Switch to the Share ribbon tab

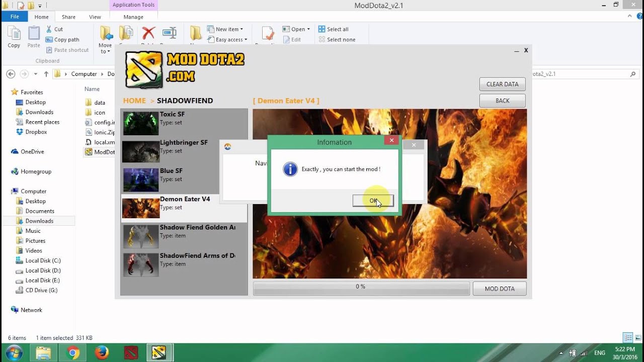click(x=68, y=17)
